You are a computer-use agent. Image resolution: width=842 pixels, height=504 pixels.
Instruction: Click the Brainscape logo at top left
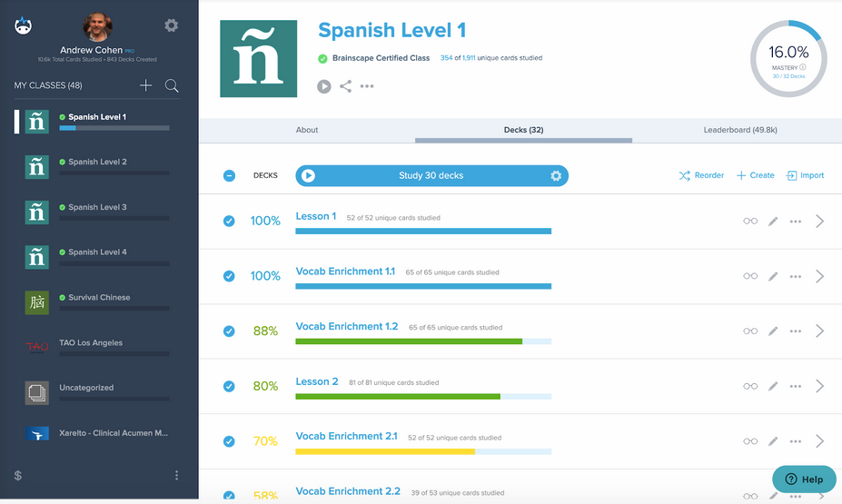tap(24, 25)
